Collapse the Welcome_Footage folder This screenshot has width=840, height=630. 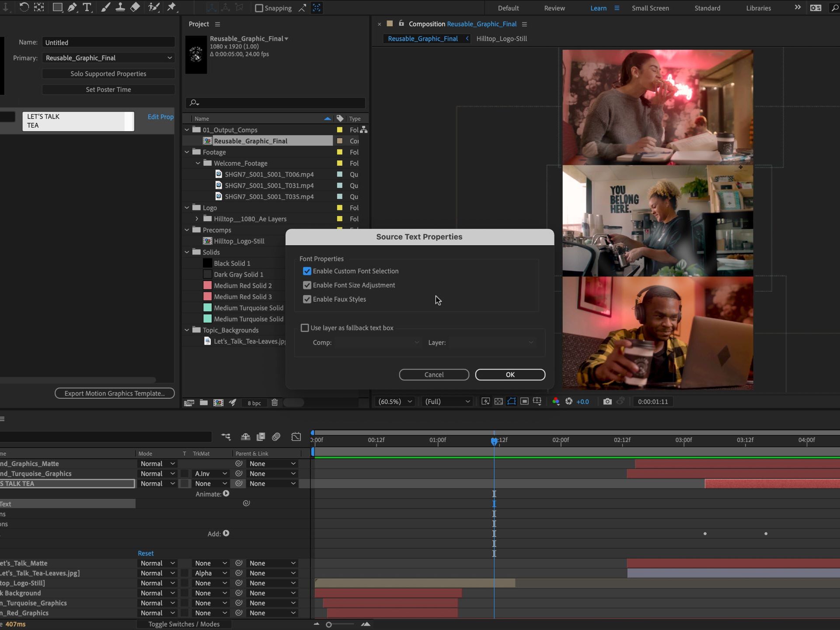[198, 163]
